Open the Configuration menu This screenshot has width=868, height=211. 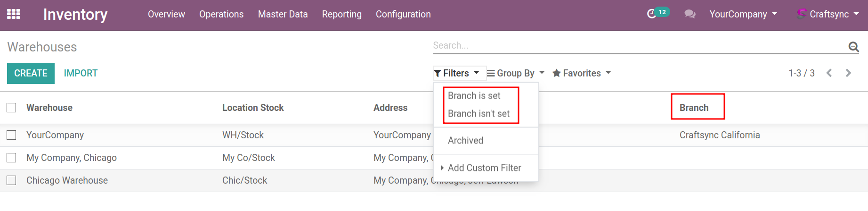[x=403, y=14]
